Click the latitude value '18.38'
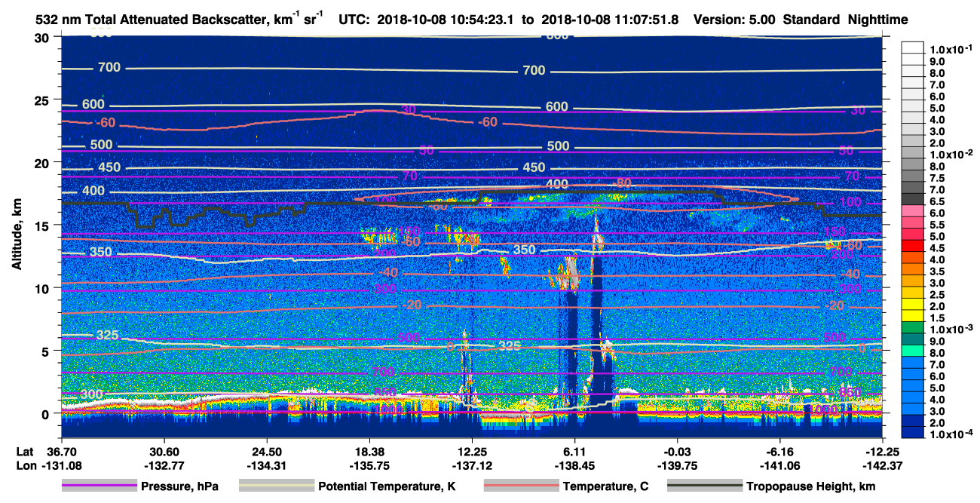 (x=369, y=452)
